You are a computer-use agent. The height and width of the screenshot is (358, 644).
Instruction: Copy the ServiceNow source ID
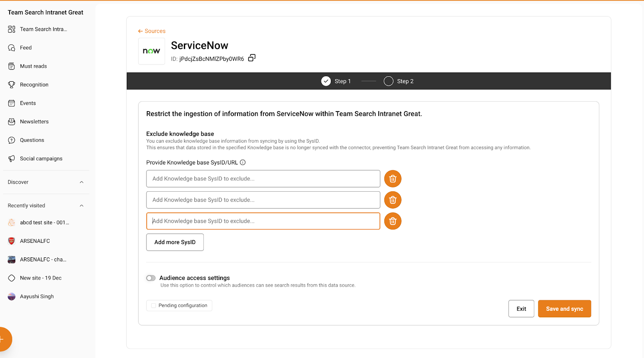(252, 58)
